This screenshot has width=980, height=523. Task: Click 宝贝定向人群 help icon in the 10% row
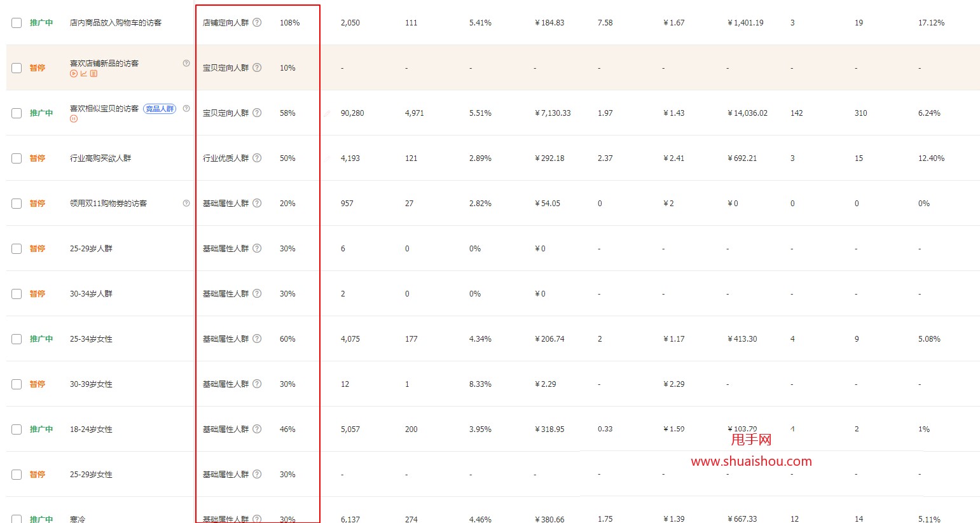pyautogui.click(x=257, y=67)
